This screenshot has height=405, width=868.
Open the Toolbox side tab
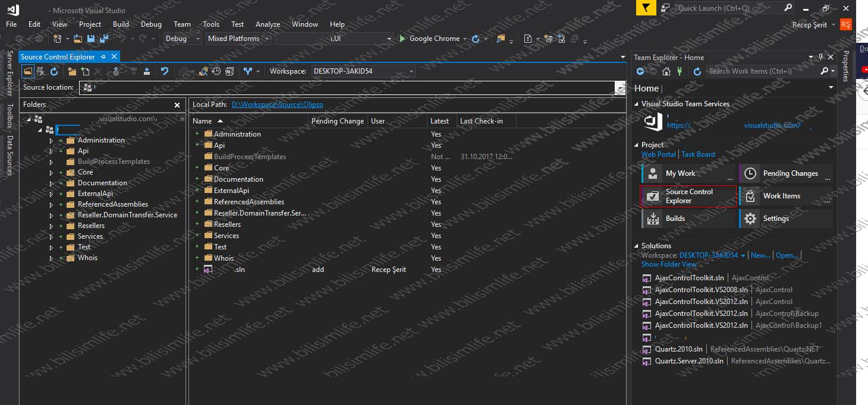[x=10, y=116]
